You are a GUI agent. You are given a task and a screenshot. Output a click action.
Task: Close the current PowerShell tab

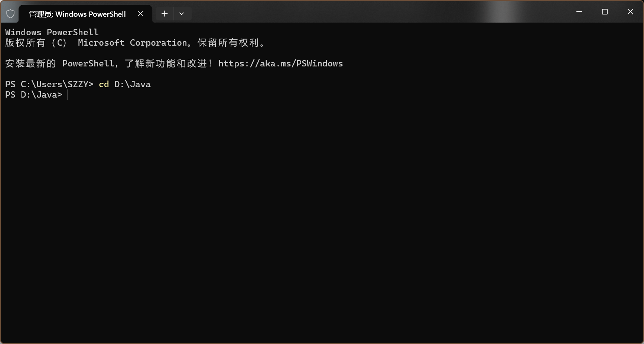(x=140, y=13)
